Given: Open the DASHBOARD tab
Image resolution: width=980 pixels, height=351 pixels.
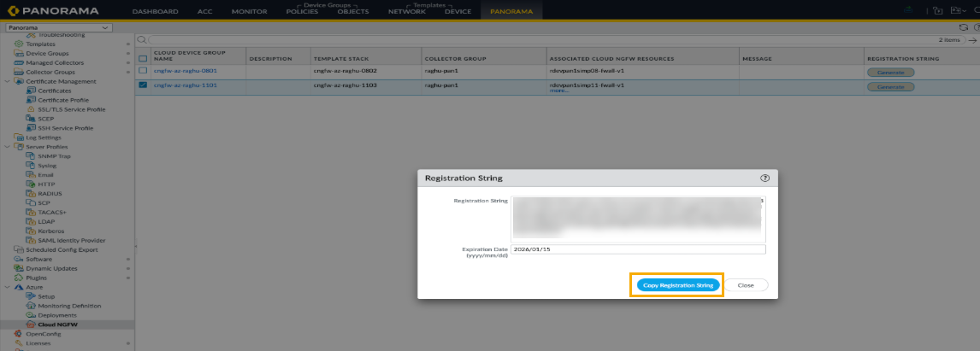Looking at the screenshot, I should (x=155, y=12).
